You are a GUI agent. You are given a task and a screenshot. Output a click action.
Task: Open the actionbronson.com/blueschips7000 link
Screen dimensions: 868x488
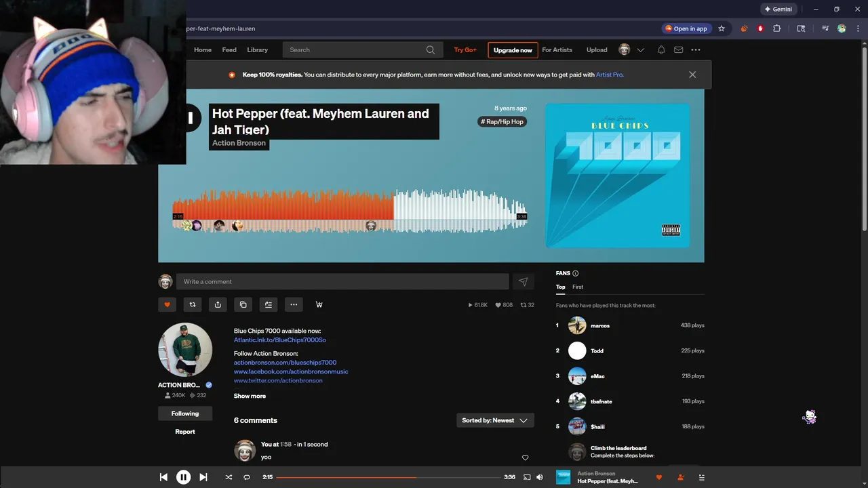point(285,363)
